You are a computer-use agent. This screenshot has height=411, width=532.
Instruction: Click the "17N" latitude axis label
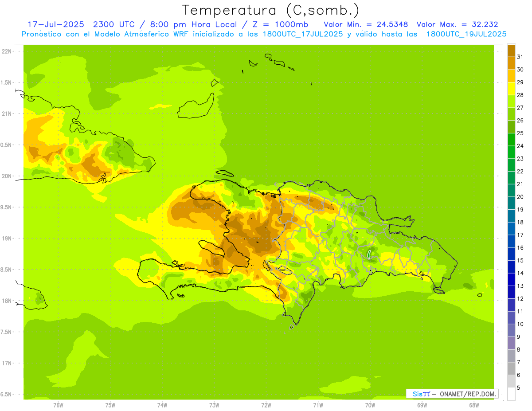7,363
